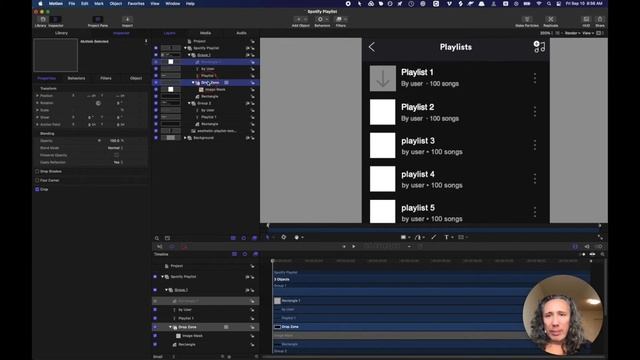
Task: Switch to the Library tab
Action: click(x=61, y=33)
